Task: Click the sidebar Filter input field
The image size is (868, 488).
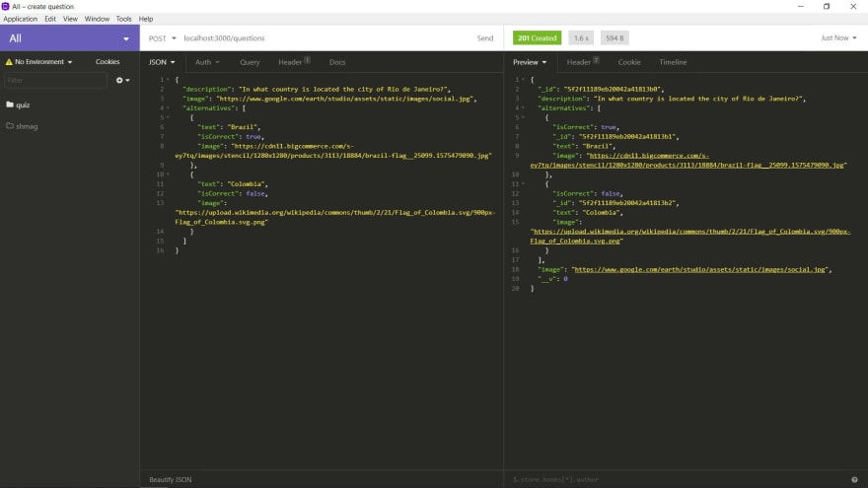Action: 55,80
